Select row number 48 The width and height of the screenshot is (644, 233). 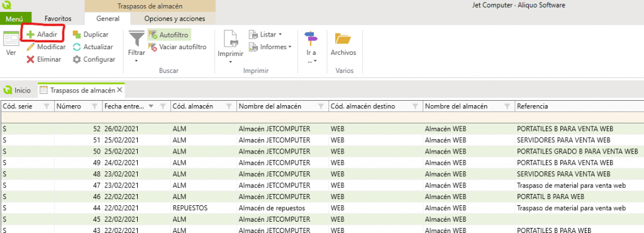pyautogui.click(x=322, y=174)
